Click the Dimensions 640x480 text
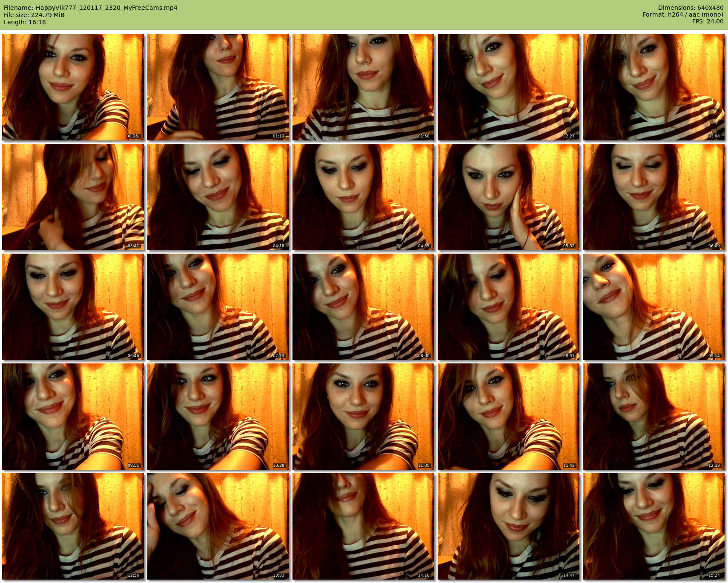This screenshot has height=583, width=728. point(691,8)
